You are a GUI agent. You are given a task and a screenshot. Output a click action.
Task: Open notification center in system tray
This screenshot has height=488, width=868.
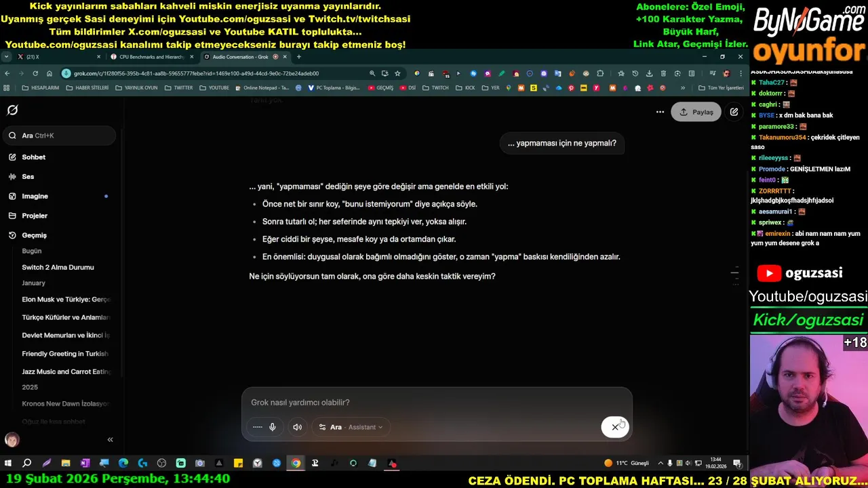(737, 464)
